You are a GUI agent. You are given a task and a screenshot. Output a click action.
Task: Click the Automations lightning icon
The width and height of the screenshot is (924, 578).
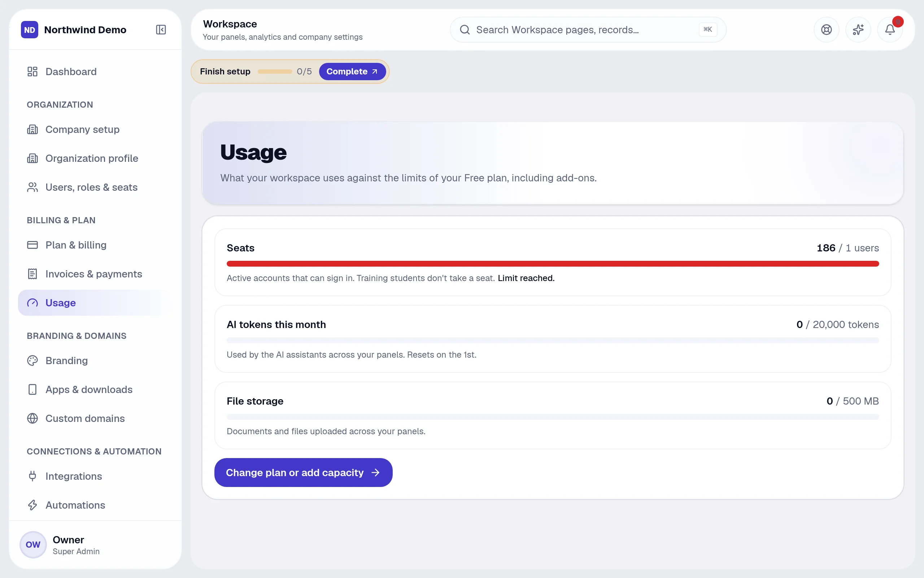pos(32,505)
